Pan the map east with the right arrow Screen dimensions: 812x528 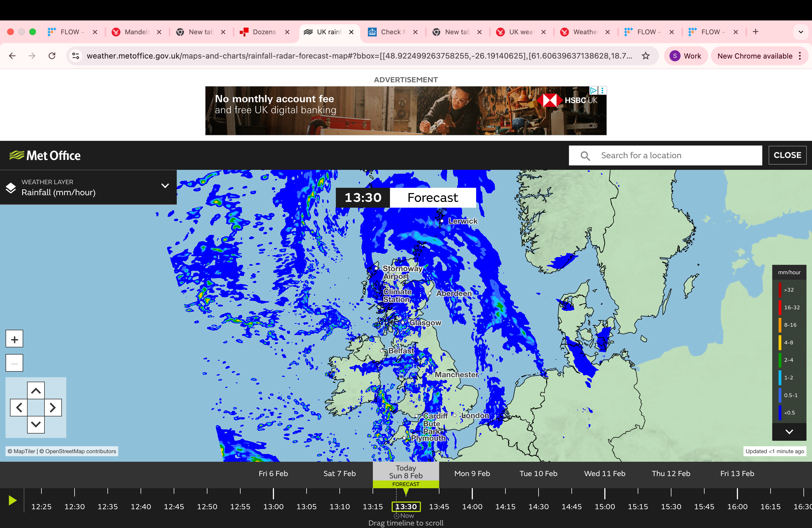pos(53,408)
